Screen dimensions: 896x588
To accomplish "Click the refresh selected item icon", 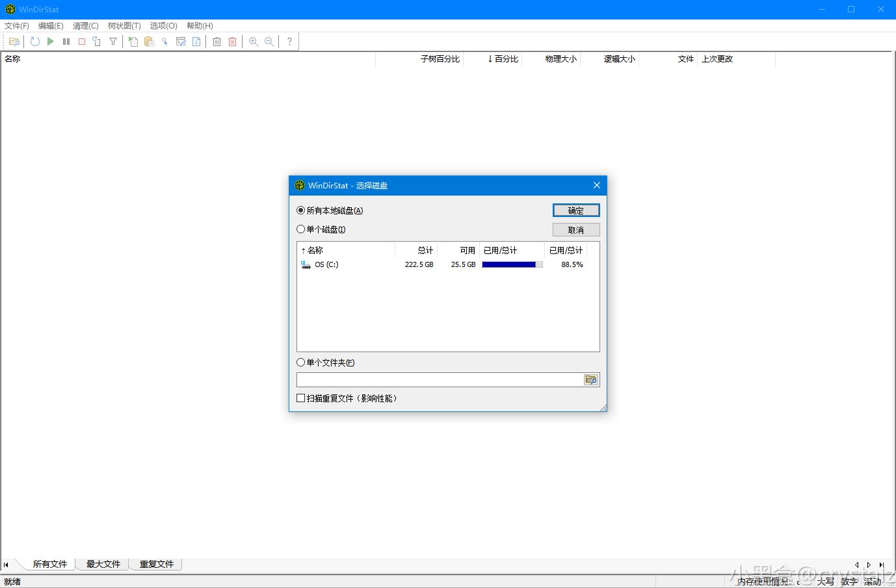I will [97, 42].
